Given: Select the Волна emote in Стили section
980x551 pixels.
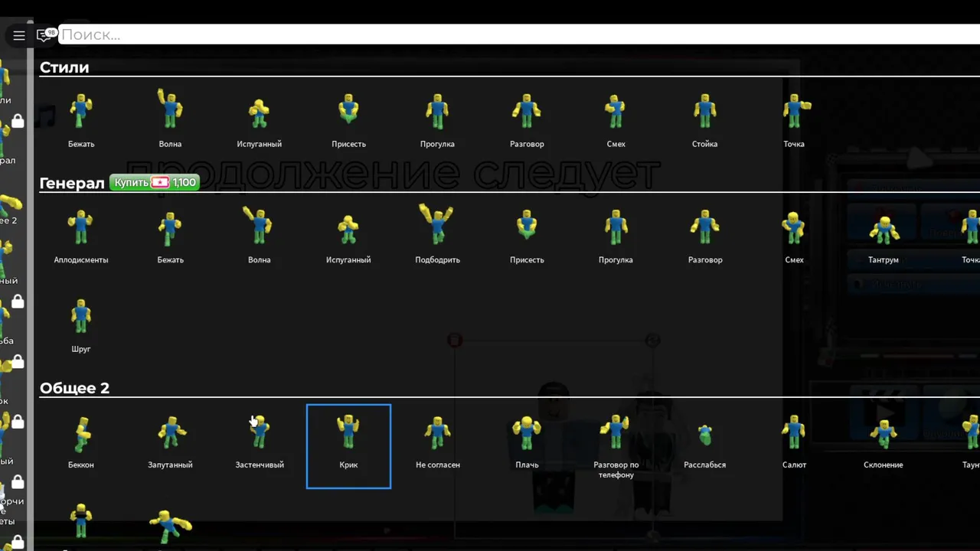Looking at the screenshot, I should (x=170, y=119).
